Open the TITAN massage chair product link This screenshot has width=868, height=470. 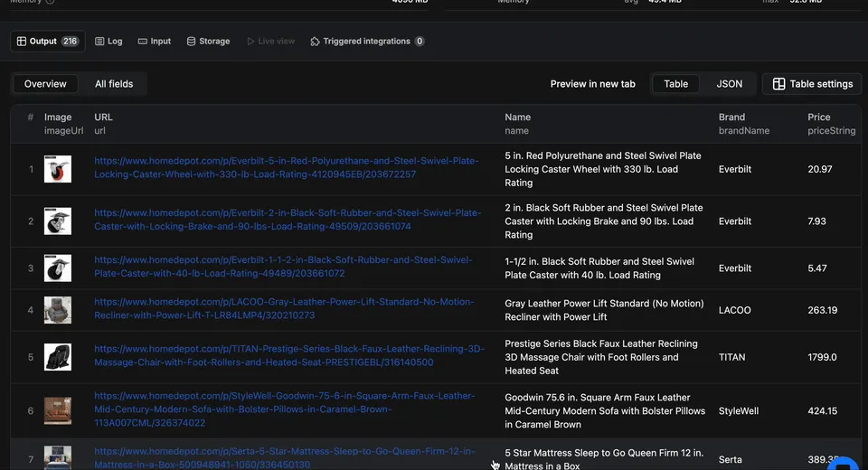pyautogui.click(x=289, y=355)
